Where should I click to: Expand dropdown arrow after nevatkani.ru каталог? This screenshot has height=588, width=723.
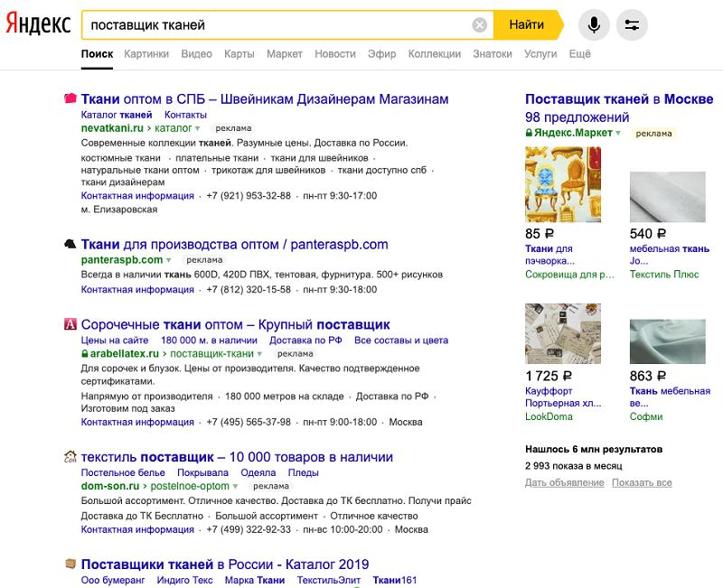tap(198, 128)
